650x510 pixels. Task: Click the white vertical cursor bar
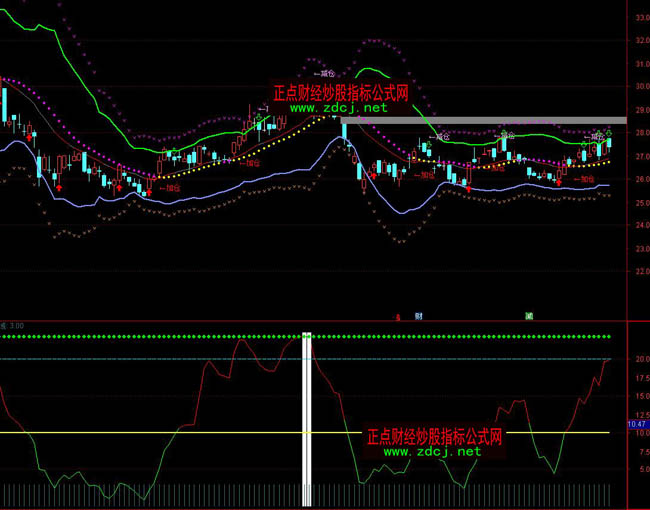tap(308, 420)
